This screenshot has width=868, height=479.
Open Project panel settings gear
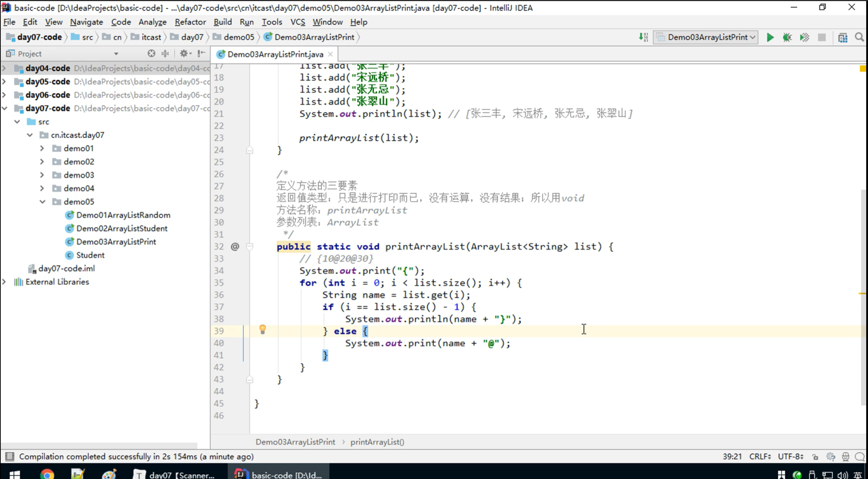point(184,54)
